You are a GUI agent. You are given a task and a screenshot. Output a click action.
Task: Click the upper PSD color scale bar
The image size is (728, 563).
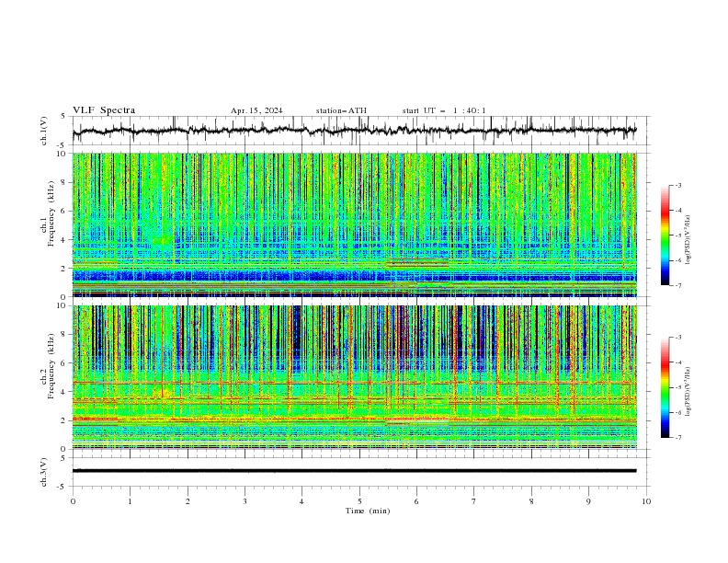(x=665, y=236)
